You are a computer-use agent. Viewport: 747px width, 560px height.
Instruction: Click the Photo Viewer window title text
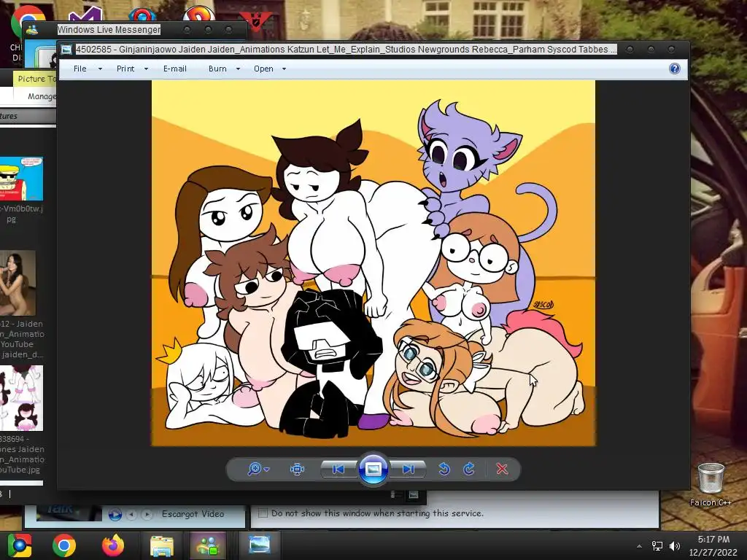coord(347,50)
